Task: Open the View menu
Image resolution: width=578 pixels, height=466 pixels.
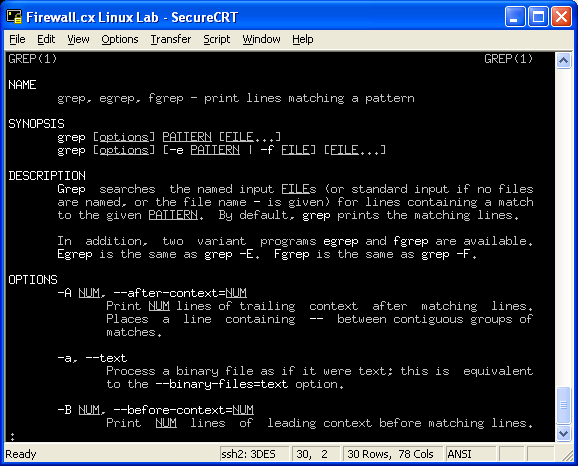Action: (78, 39)
